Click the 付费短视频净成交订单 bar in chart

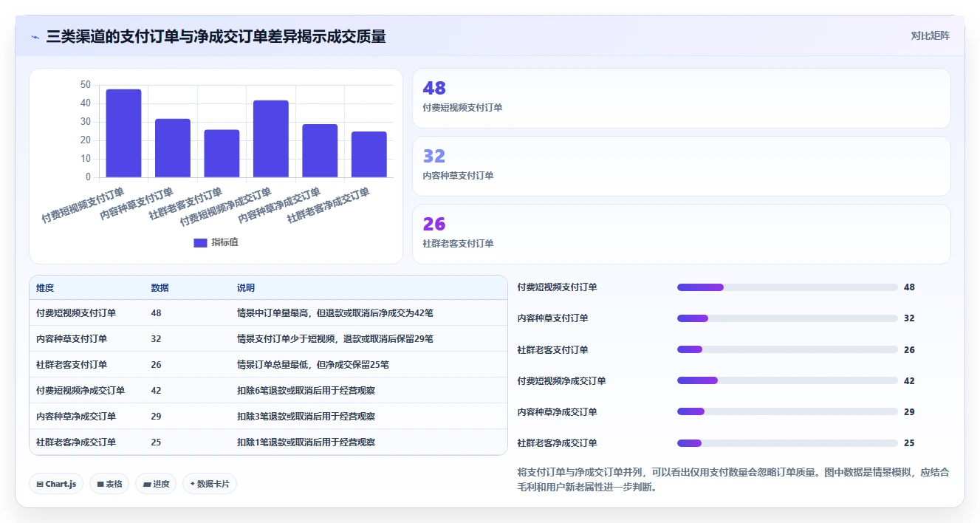tap(271, 139)
